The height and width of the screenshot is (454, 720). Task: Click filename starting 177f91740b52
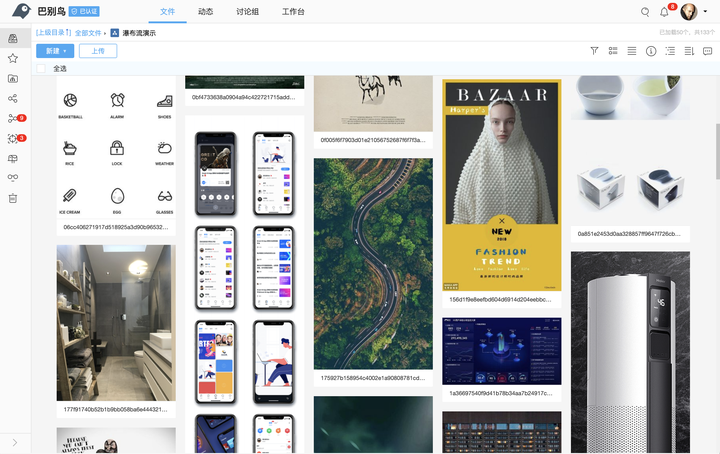click(116, 409)
